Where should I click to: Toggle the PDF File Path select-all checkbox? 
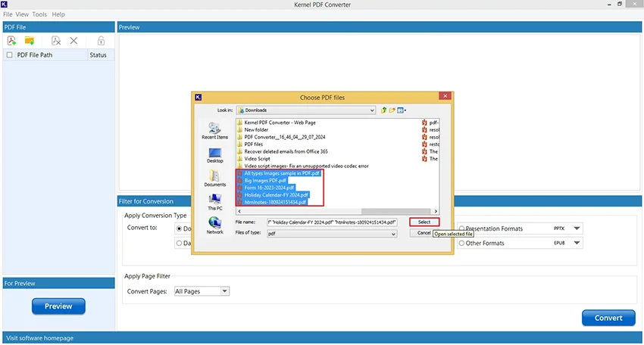tap(9, 54)
